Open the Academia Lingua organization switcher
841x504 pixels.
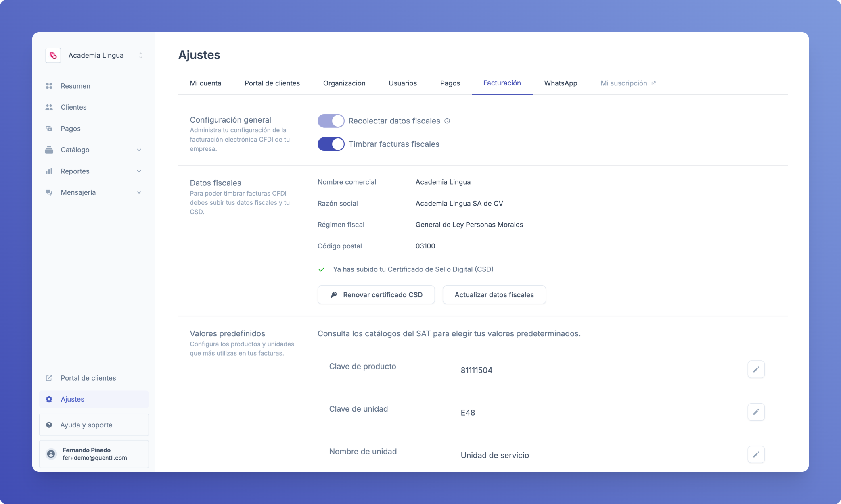click(140, 56)
